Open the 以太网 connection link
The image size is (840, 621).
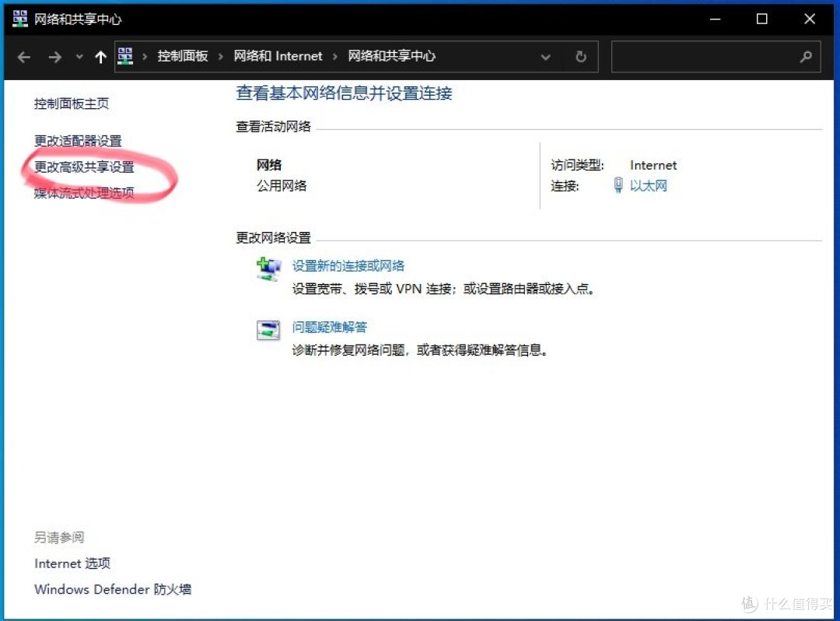click(648, 186)
